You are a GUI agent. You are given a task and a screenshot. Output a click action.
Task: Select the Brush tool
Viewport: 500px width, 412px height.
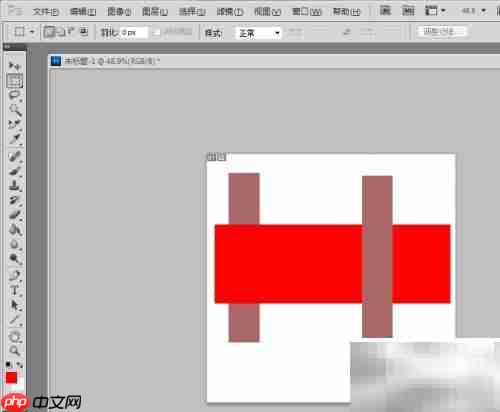click(x=15, y=171)
